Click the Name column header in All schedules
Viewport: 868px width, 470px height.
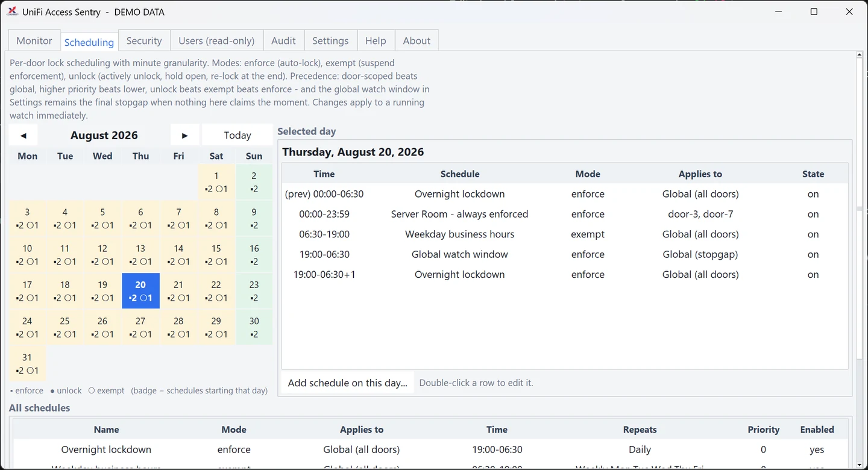tap(106, 430)
